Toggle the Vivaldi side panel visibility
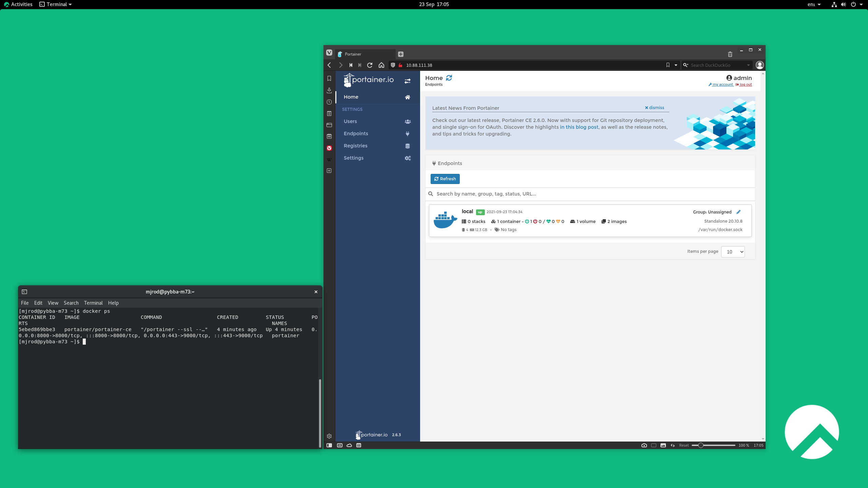The width and height of the screenshot is (868, 488). (x=329, y=445)
